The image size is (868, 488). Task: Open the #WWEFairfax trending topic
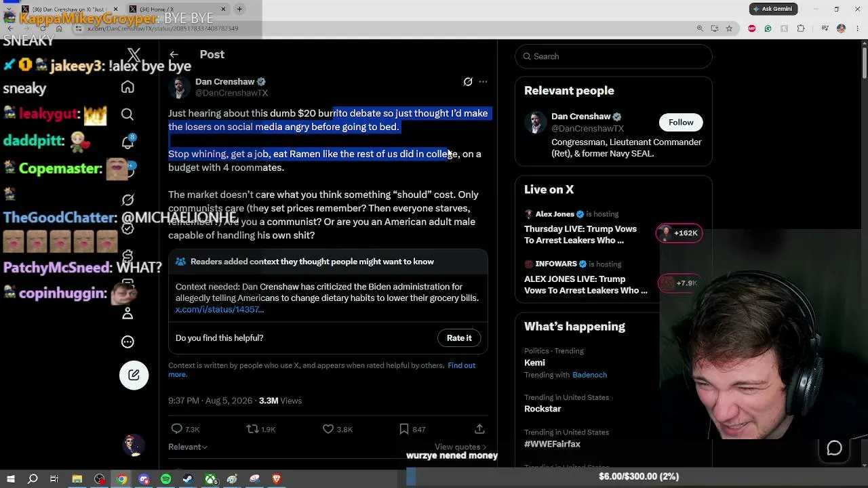point(552,444)
